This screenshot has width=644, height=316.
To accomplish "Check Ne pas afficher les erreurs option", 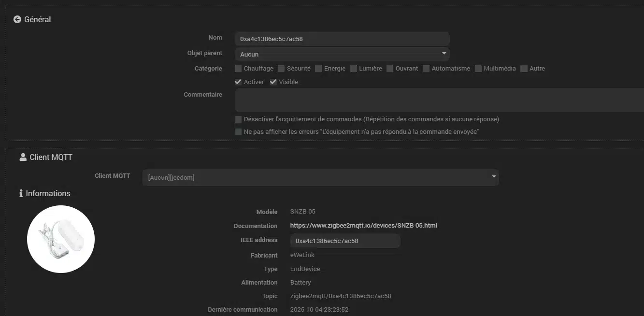I will coord(238,132).
